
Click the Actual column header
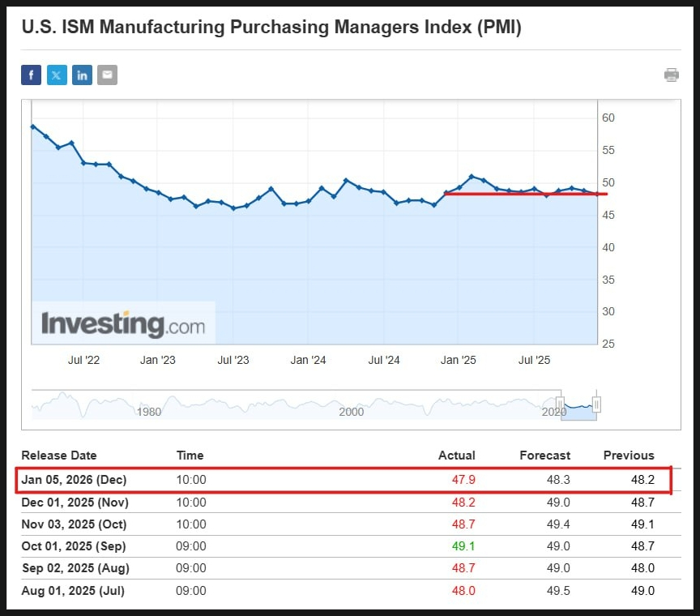point(457,456)
